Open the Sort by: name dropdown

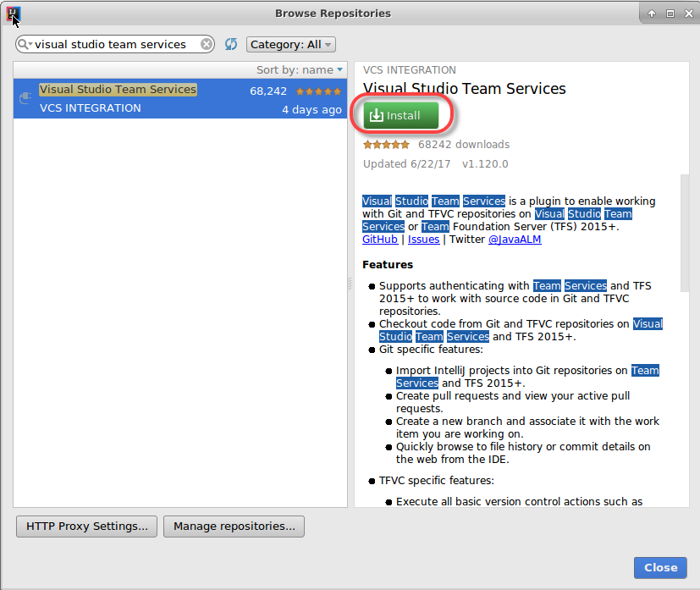(x=299, y=70)
